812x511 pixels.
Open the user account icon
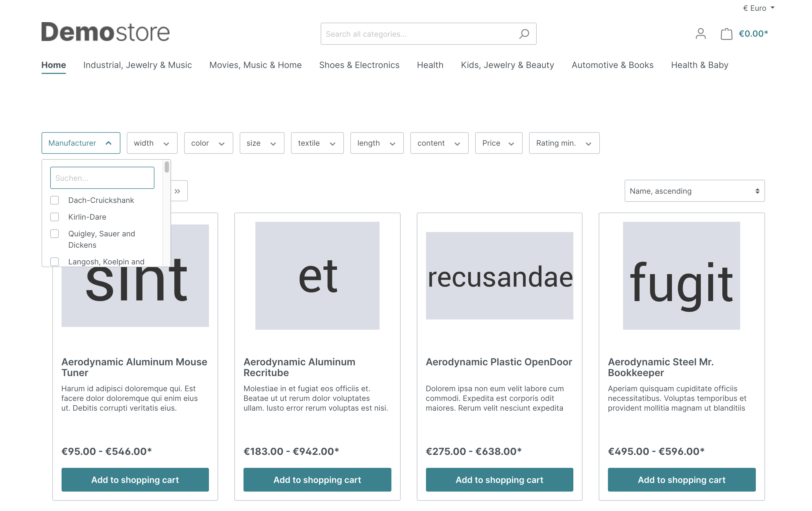coord(701,34)
